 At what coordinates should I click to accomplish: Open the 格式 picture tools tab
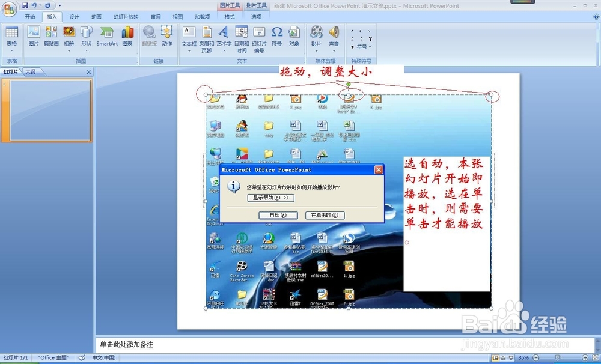(x=230, y=17)
